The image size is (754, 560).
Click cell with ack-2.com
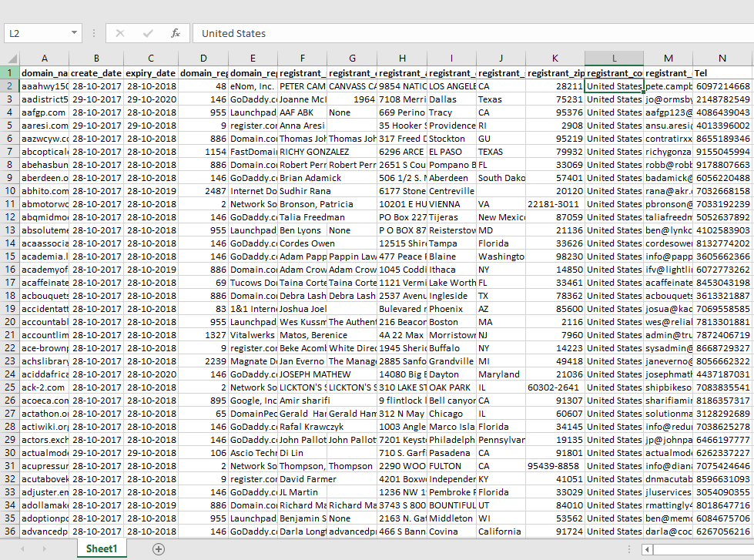click(x=44, y=387)
